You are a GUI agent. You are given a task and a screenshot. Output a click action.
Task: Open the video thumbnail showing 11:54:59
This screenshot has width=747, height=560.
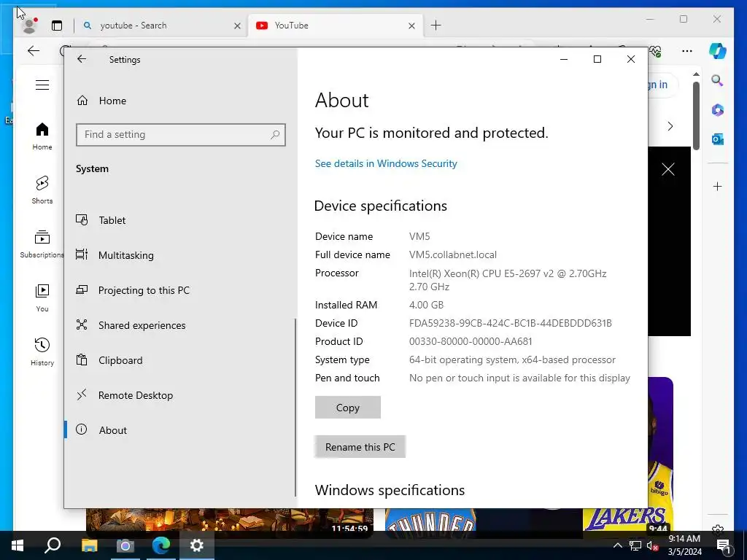[230, 519]
